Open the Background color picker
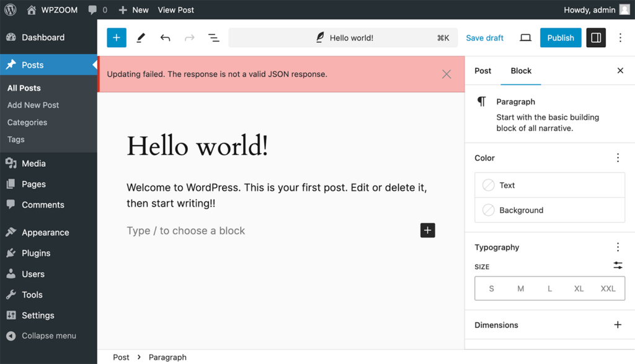The width and height of the screenshot is (635, 364). (x=549, y=210)
